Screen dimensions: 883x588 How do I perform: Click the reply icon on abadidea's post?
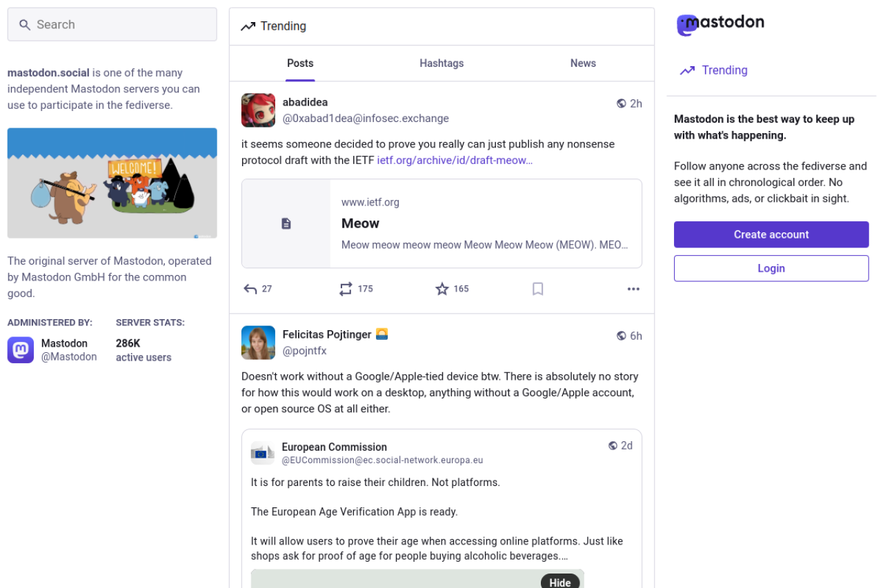250,289
